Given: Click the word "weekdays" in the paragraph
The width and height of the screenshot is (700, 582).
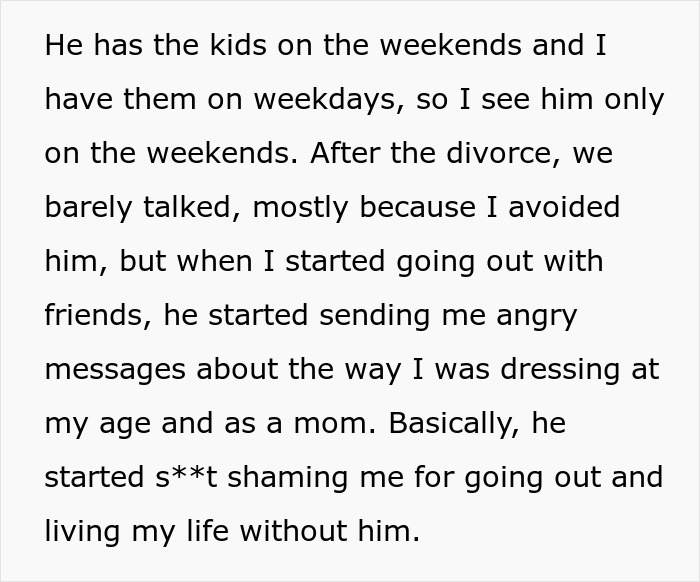Looking at the screenshot, I should [325, 99].
